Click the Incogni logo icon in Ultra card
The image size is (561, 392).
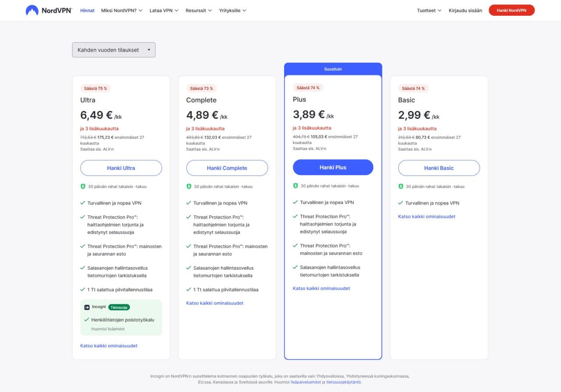[87, 307]
